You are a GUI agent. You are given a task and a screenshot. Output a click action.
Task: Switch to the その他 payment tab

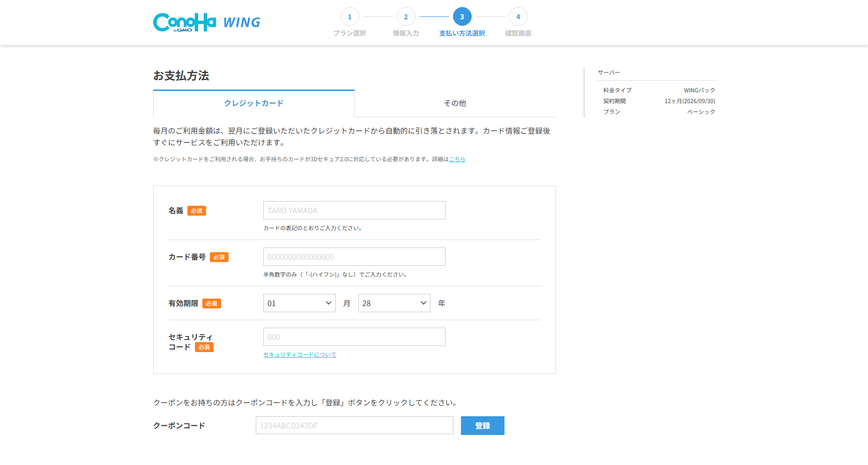(x=455, y=103)
